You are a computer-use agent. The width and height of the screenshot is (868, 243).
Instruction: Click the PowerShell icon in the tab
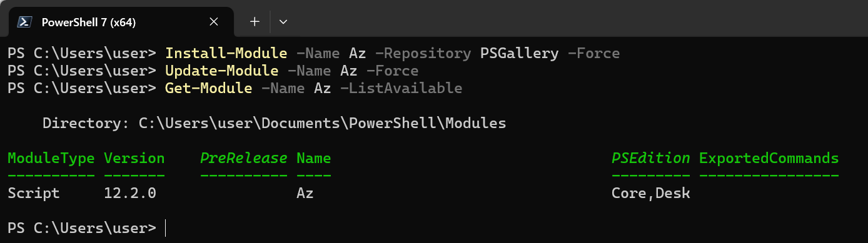[25, 22]
